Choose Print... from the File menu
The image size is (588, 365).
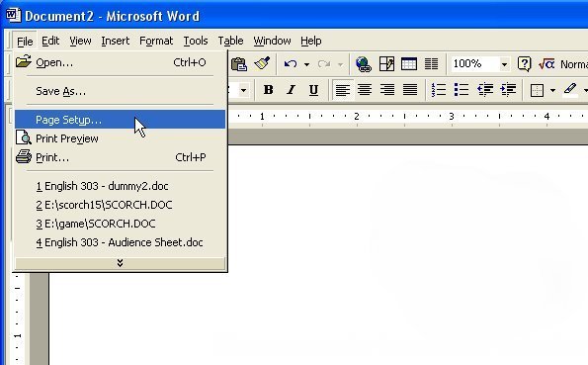[120, 157]
